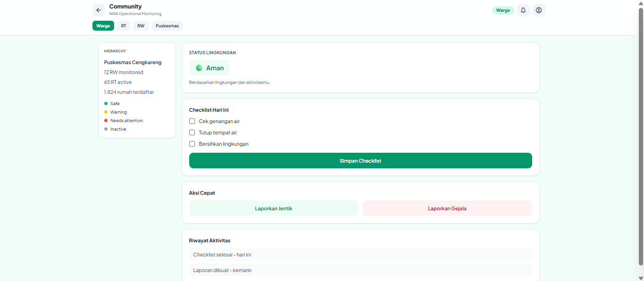Click the Bersihkan lingkungan label
The height and width of the screenshot is (281, 644).
(x=224, y=144)
